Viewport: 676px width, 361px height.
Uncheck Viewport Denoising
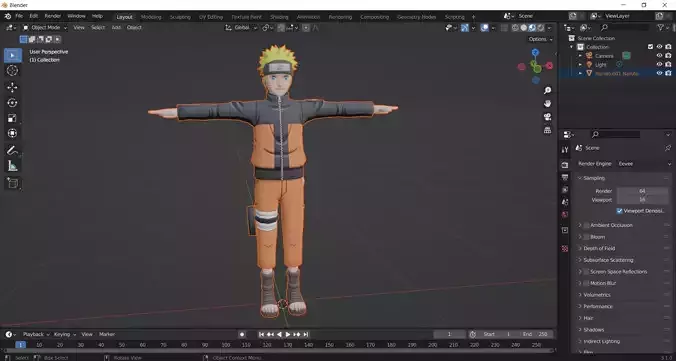pyautogui.click(x=620, y=211)
